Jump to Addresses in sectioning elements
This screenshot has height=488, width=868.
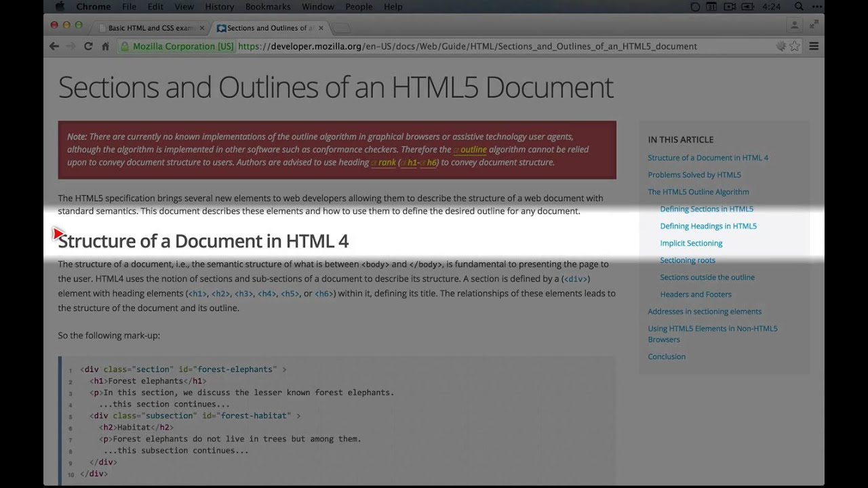click(705, 311)
